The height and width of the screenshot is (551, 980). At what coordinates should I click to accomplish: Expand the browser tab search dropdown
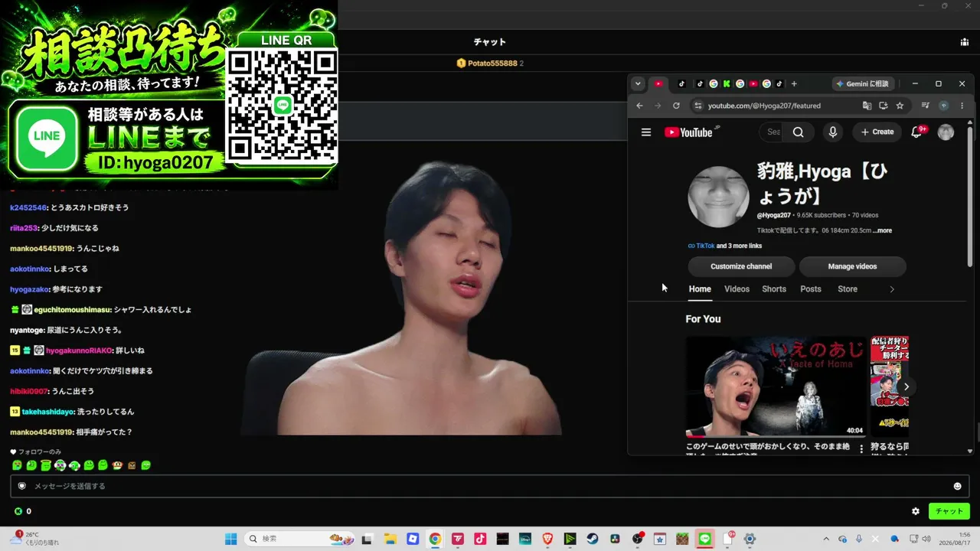pos(638,84)
